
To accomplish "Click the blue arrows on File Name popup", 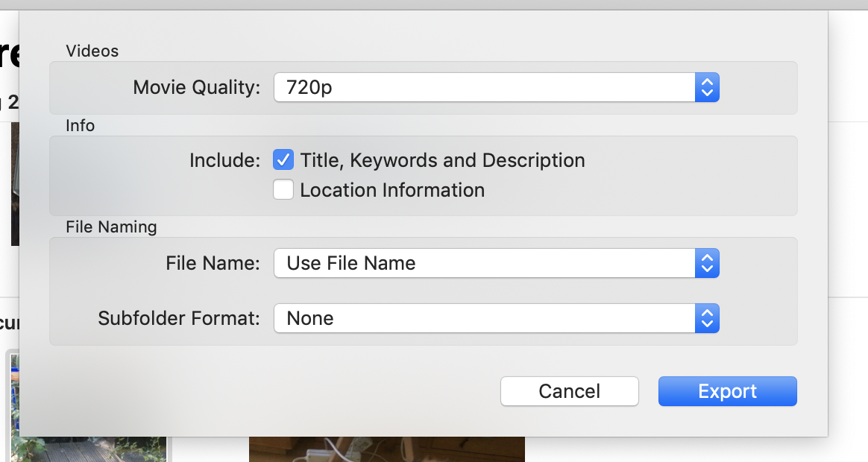I will [707, 263].
